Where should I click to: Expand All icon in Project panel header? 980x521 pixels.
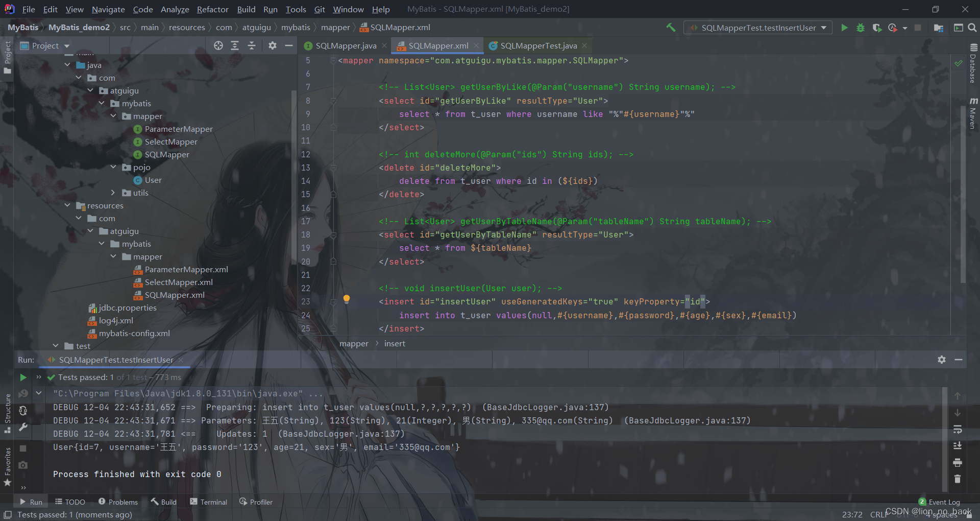pos(235,45)
